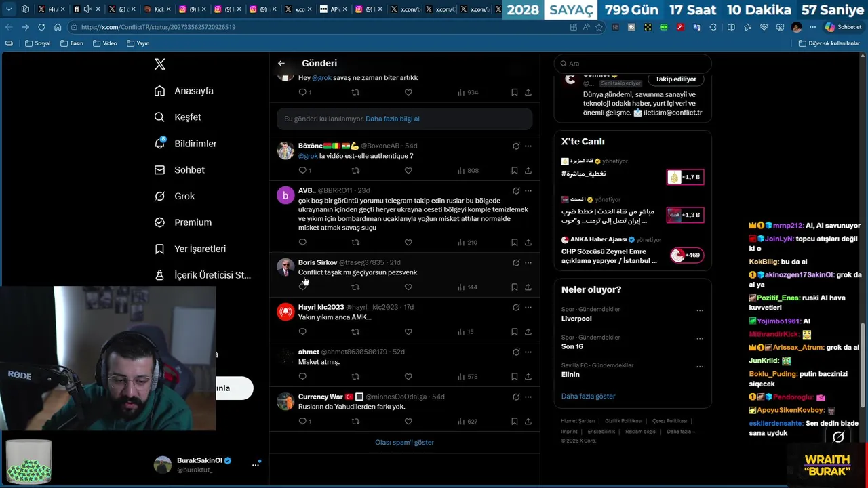Viewport: 868px width, 488px height.
Task: Open account menu dots beside BurakSakinOl
Action: [x=256, y=464]
